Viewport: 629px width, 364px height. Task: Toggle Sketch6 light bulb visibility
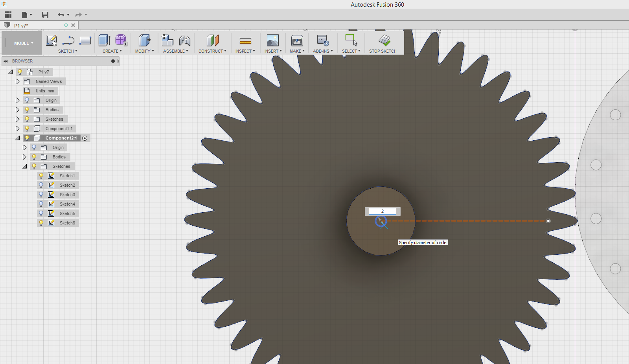point(41,223)
